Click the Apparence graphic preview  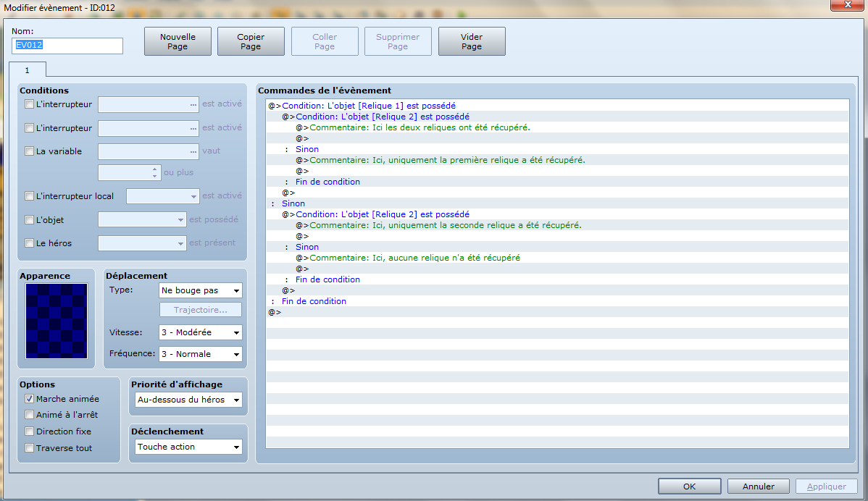click(x=57, y=321)
